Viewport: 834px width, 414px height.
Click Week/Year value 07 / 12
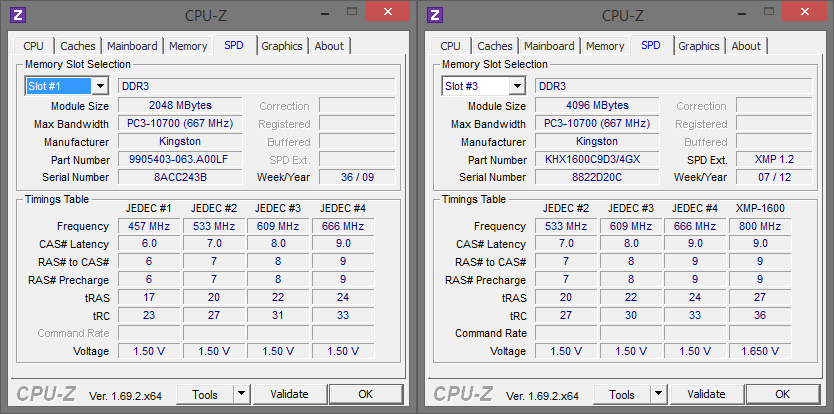[x=774, y=177]
